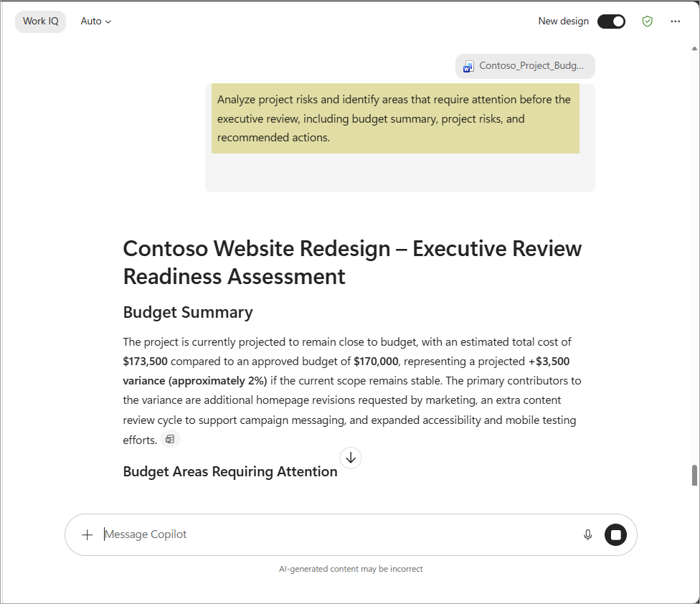
Task: Click the microphone voice input icon
Action: pos(587,535)
